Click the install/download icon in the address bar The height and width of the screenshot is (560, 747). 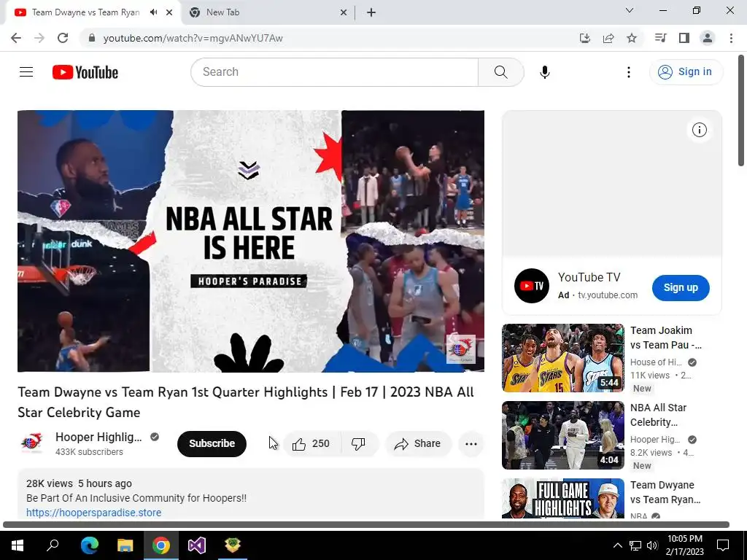pyautogui.click(x=585, y=38)
